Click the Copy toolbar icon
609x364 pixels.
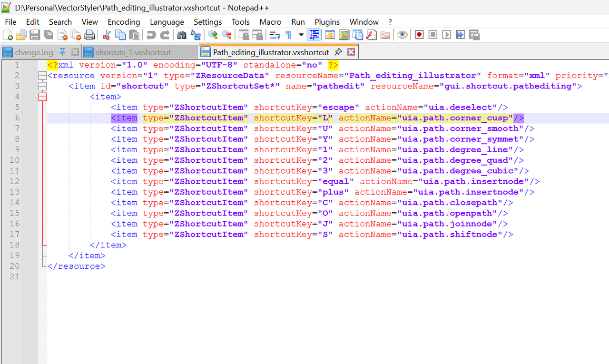(120, 35)
